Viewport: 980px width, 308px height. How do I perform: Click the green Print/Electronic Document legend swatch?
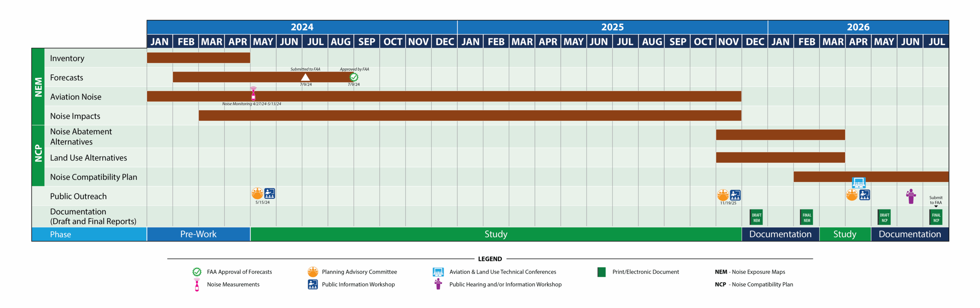(601, 272)
